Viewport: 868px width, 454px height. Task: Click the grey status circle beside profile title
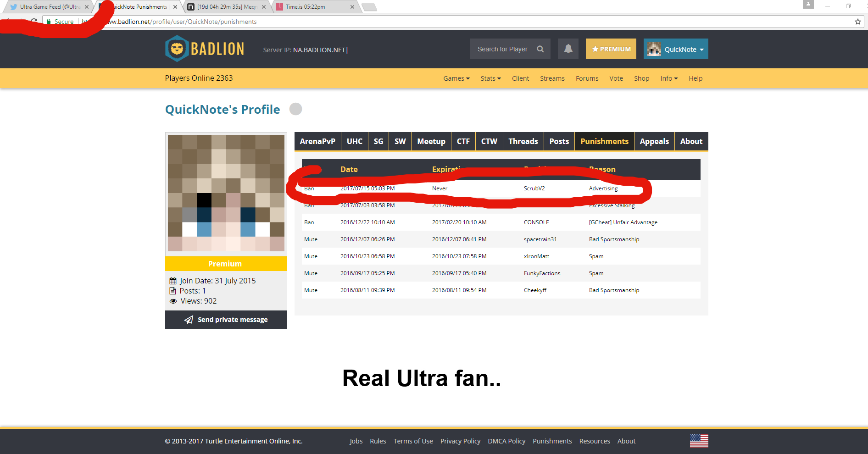pyautogui.click(x=296, y=109)
